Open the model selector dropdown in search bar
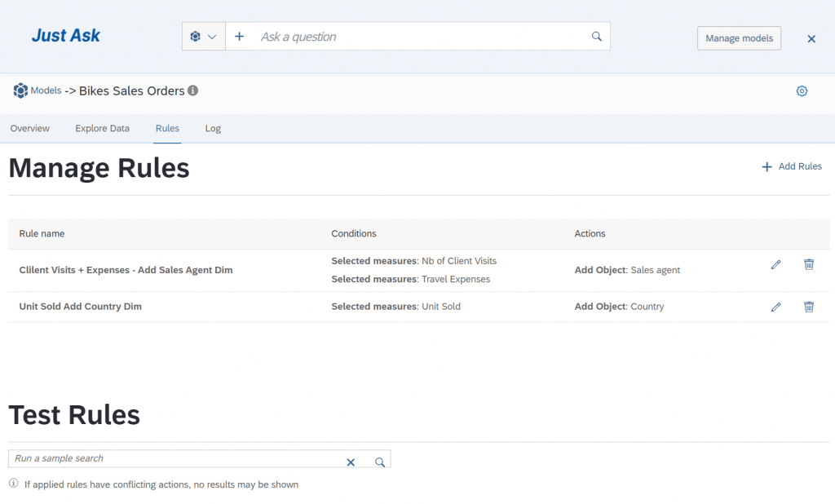The width and height of the screenshot is (835, 504). [203, 36]
